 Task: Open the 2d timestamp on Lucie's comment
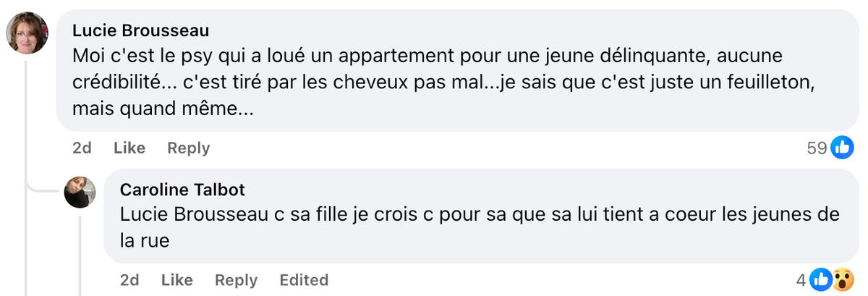coord(82,148)
